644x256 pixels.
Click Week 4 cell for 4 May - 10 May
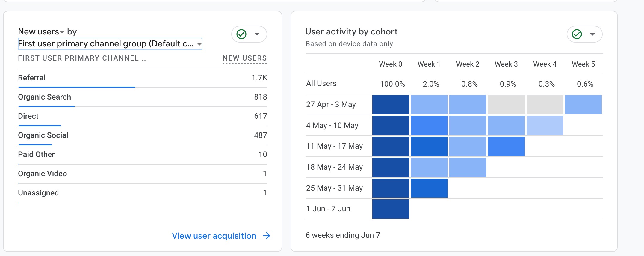pos(545,125)
